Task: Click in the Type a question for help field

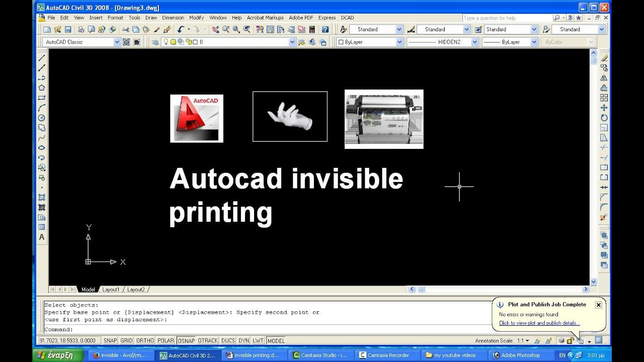Action: click(507, 18)
